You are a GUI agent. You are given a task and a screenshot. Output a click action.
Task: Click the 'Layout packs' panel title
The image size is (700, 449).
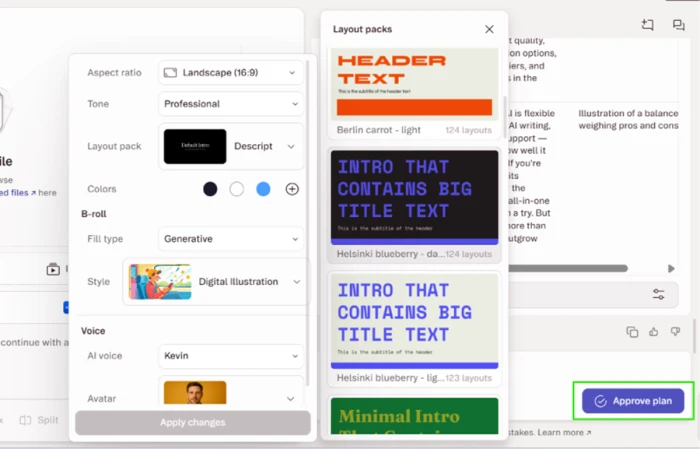[362, 29]
